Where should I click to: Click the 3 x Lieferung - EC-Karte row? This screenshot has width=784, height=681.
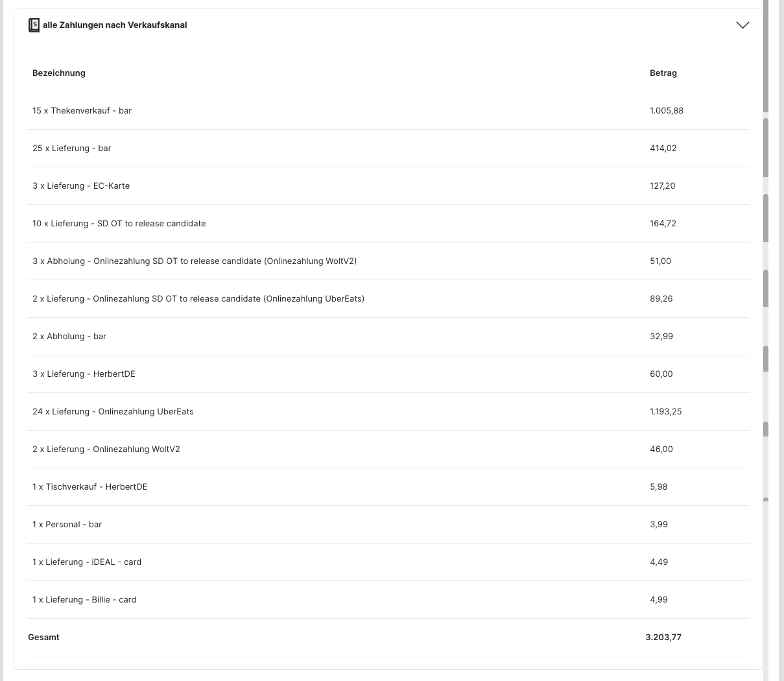pyautogui.click(x=81, y=186)
